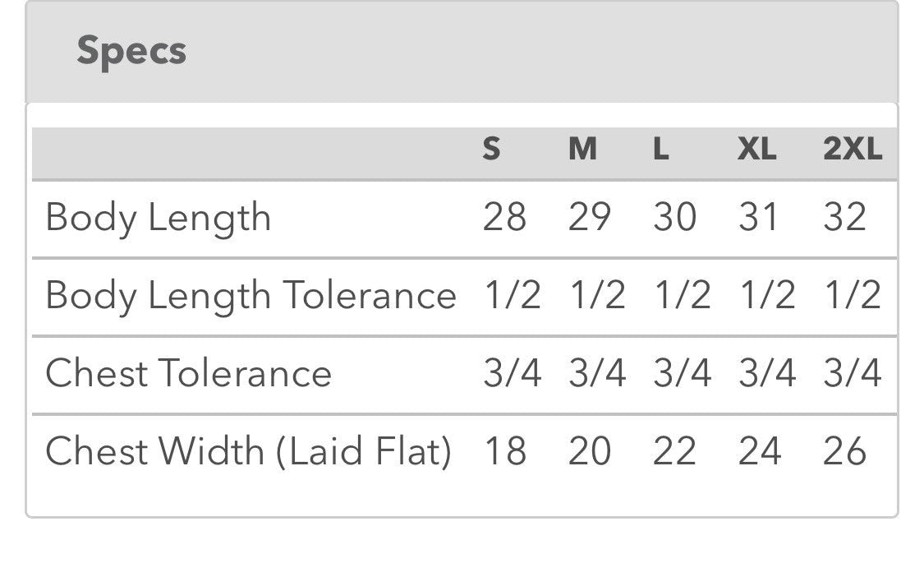Viewport: 924px width, 563px height.
Task: Select the Body Length value 30
Action: click(674, 218)
